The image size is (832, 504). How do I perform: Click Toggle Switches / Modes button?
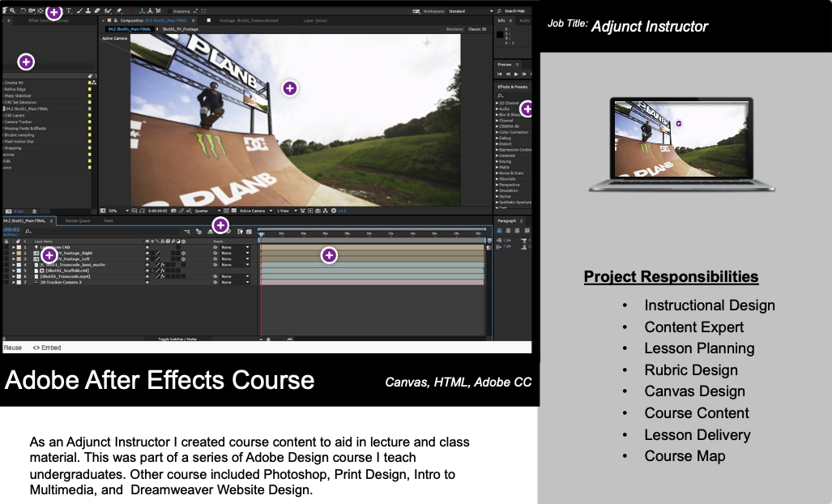pos(177,339)
